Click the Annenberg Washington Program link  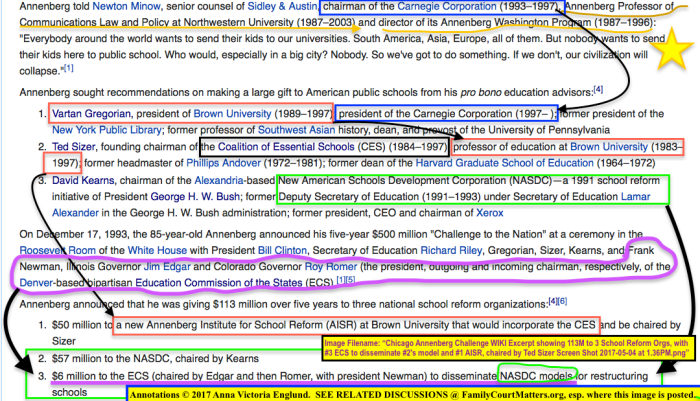click(x=479, y=19)
